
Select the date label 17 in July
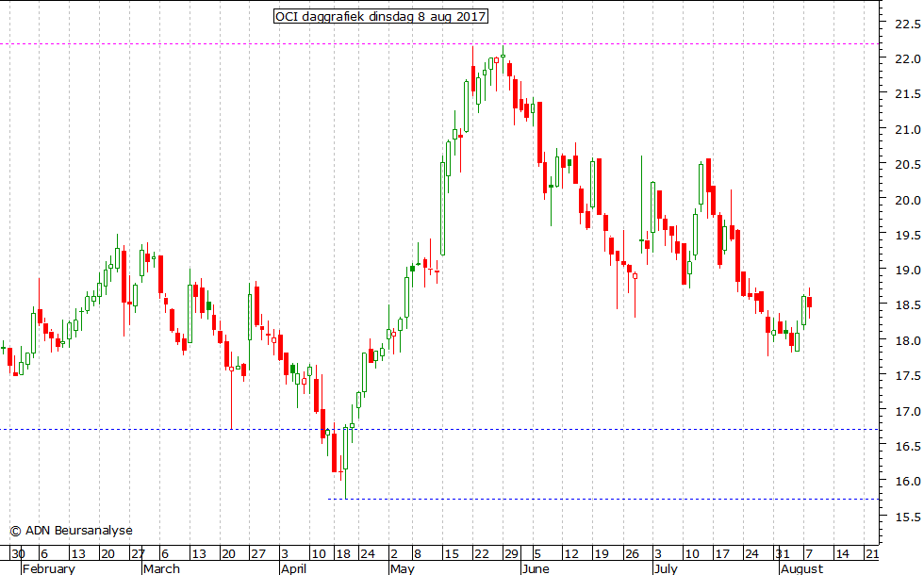click(x=722, y=554)
